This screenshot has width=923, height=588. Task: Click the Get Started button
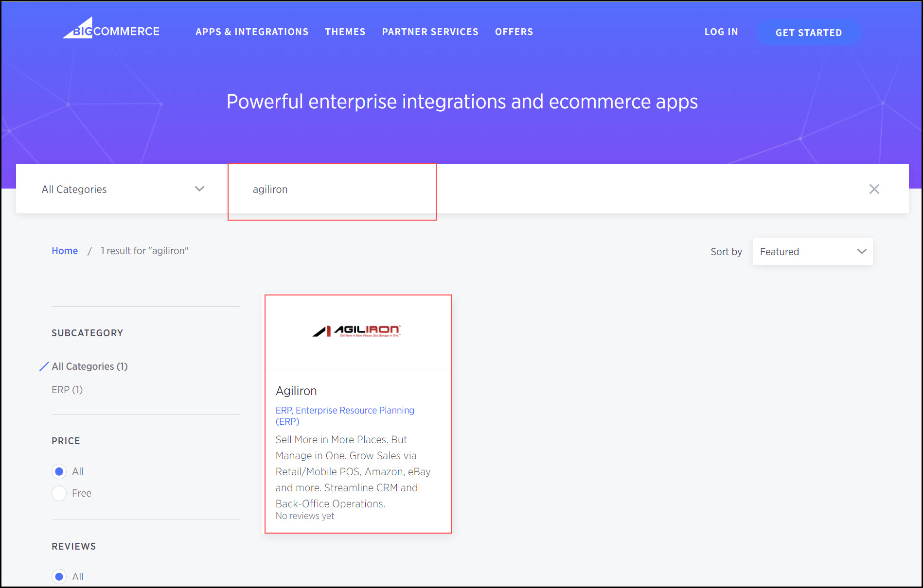(809, 33)
